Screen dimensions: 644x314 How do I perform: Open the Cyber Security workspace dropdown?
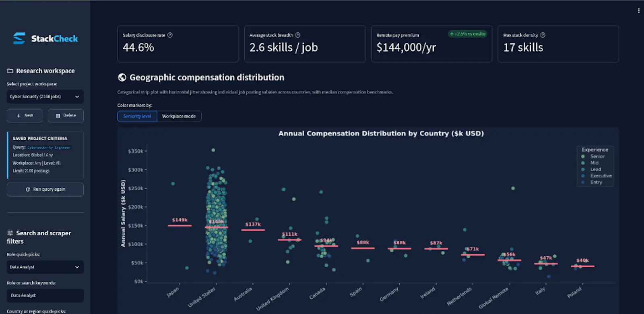click(x=45, y=97)
